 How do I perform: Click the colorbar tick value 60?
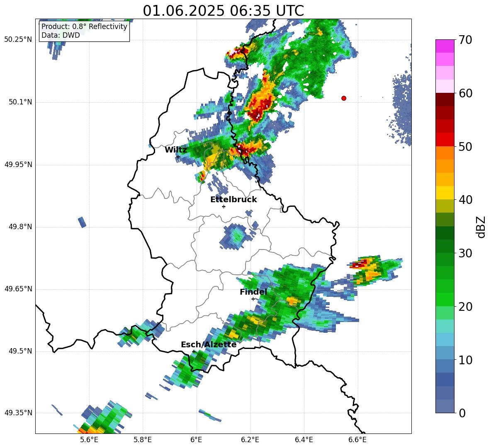click(x=465, y=93)
